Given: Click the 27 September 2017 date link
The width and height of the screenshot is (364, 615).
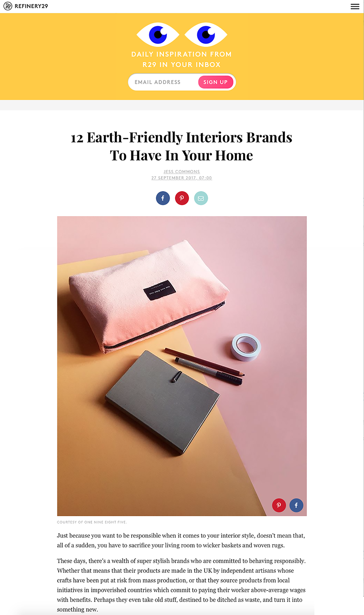Looking at the screenshot, I should click(x=182, y=178).
